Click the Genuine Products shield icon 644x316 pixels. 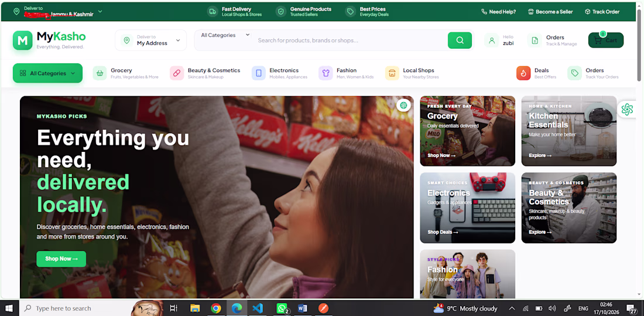point(281,12)
